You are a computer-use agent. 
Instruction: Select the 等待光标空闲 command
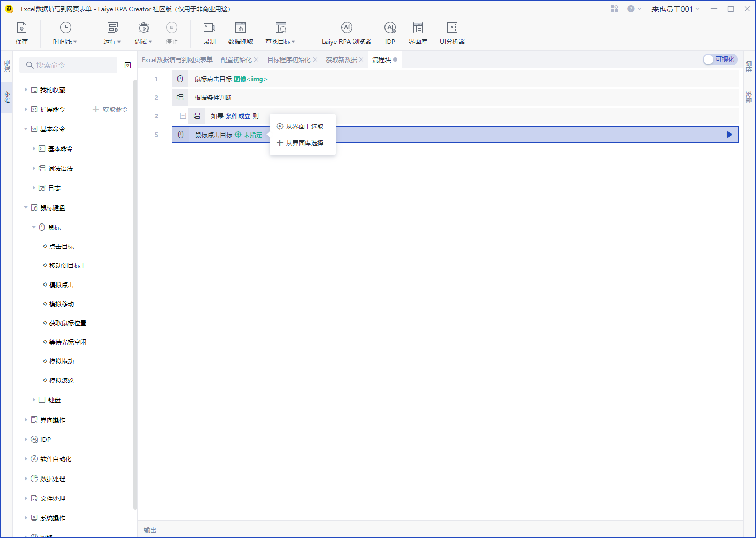[68, 342]
